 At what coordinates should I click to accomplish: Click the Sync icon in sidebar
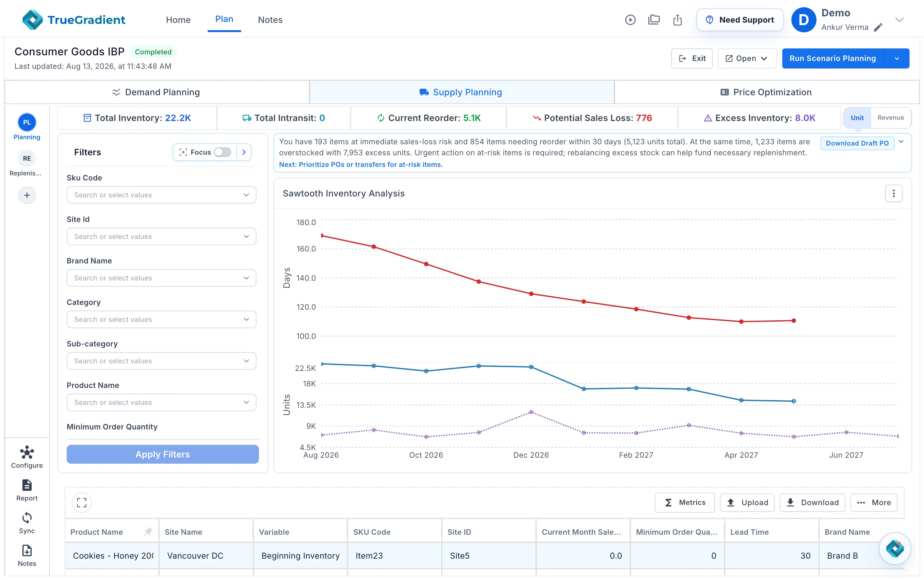(27, 518)
